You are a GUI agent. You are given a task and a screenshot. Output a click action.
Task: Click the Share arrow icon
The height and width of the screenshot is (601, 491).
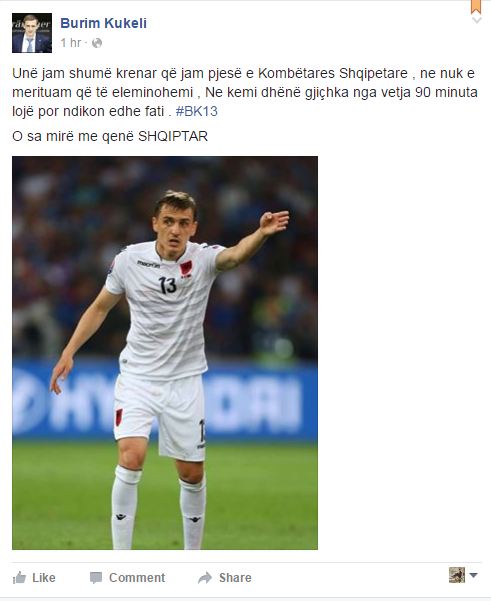coord(205,578)
